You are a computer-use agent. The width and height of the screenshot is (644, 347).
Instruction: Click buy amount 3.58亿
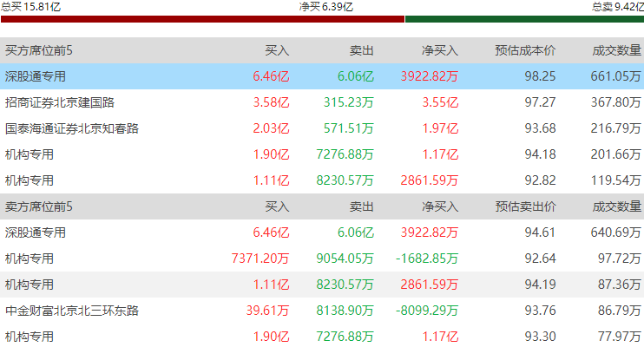271,102
